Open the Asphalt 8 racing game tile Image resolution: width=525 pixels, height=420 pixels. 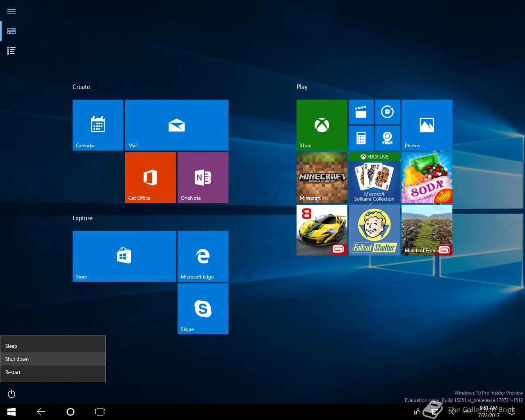coord(322,230)
